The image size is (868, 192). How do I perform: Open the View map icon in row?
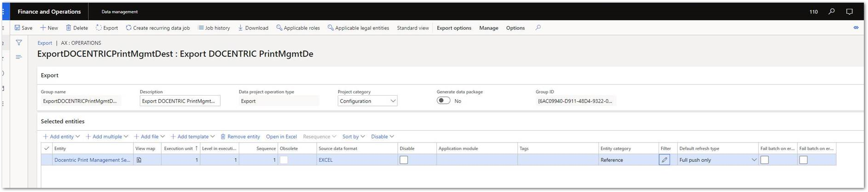[x=139, y=160]
